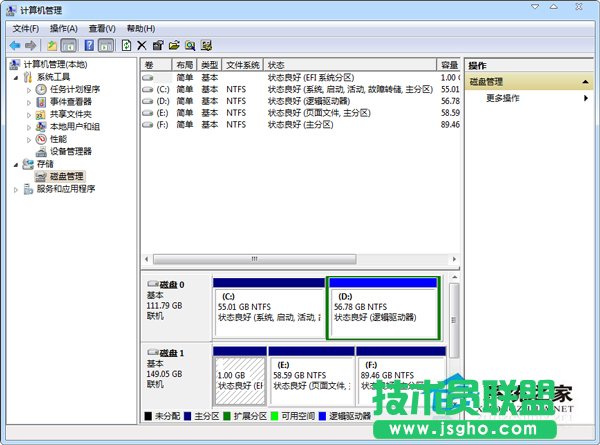Open the 帮助(H) menu

(x=140, y=29)
